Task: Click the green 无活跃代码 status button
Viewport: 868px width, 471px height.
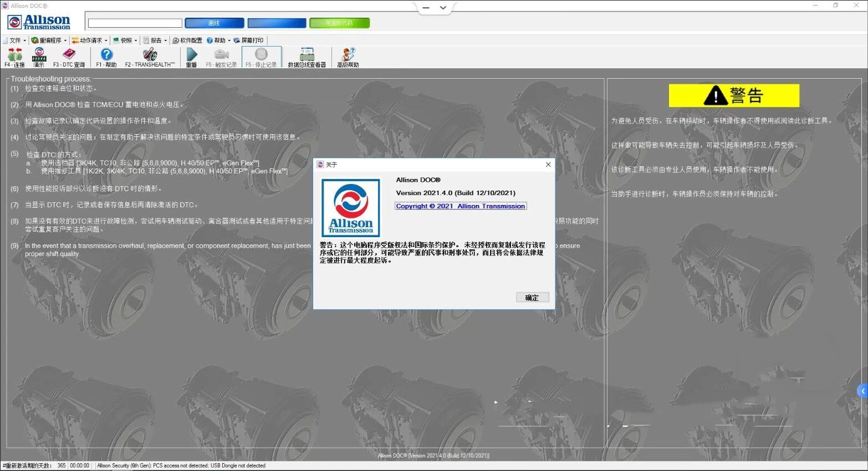Action: tap(339, 23)
